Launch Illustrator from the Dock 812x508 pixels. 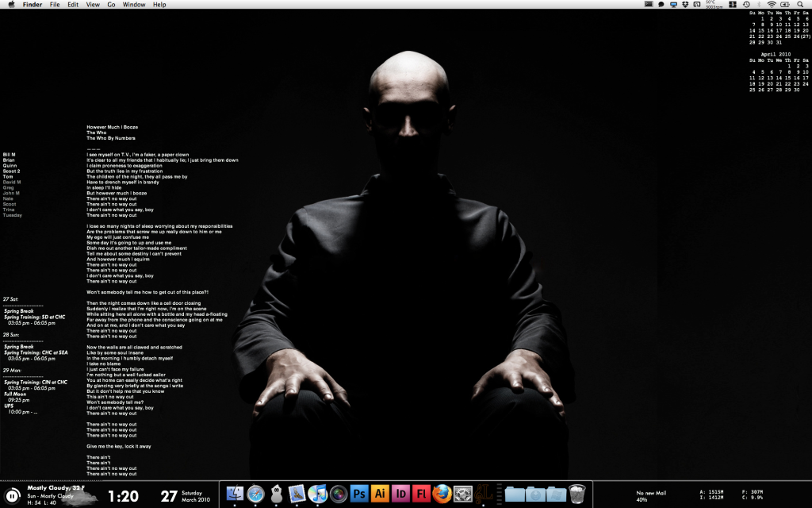[x=380, y=494]
